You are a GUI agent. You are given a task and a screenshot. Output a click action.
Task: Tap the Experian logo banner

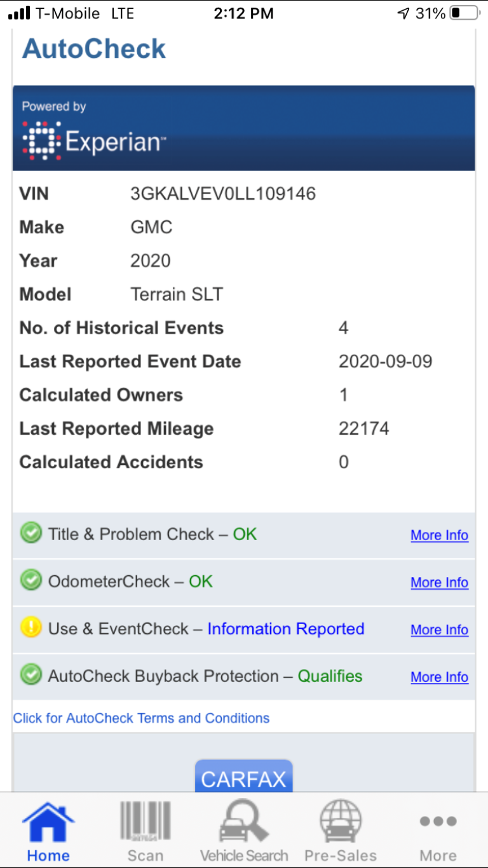click(244, 128)
